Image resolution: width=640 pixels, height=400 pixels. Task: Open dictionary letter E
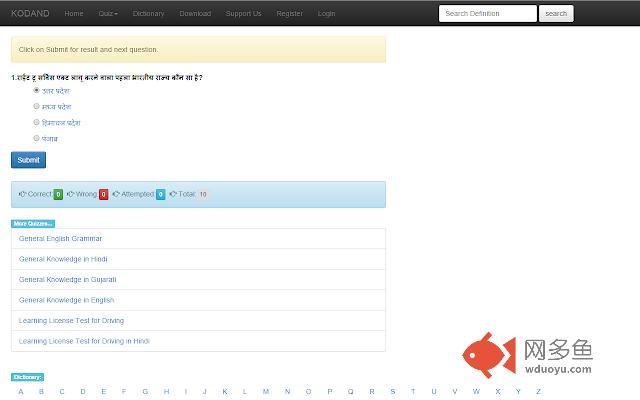[104, 391]
